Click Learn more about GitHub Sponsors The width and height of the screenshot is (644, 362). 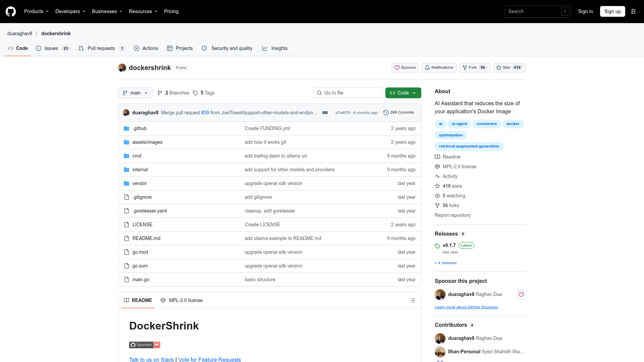[x=466, y=307]
